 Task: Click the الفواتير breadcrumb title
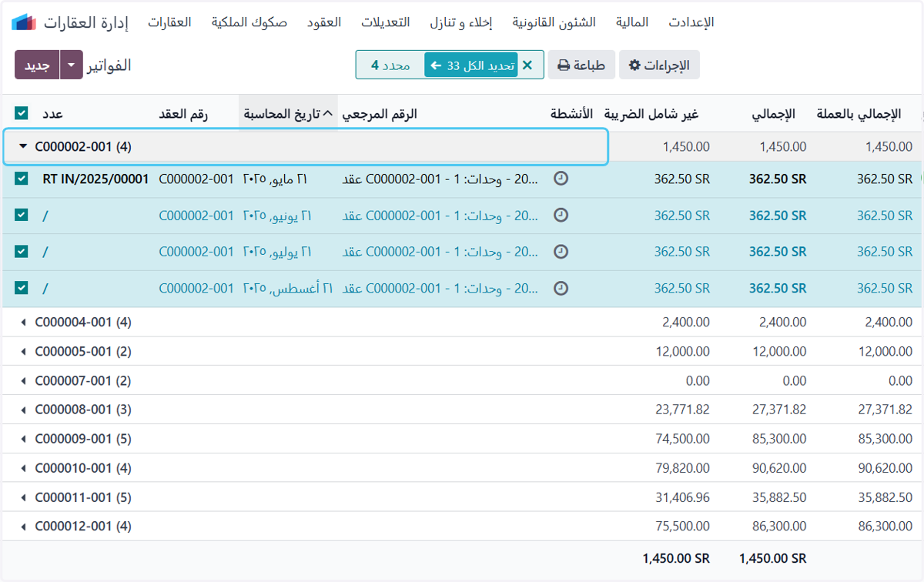(109, 65)
